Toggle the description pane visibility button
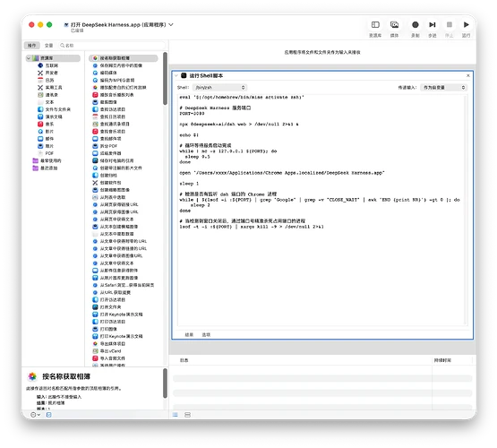This screenshot has height=448, width=497. 48,415
